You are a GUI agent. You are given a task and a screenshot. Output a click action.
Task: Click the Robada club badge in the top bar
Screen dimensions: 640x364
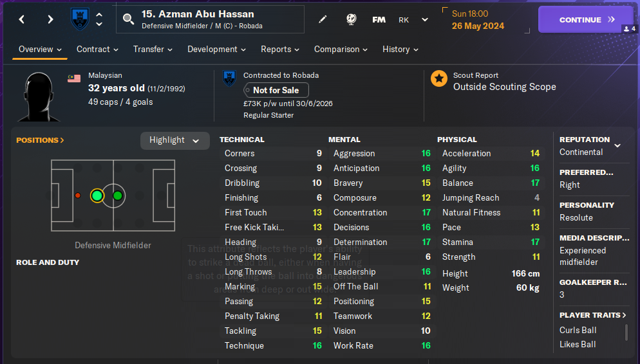[80, 19]
